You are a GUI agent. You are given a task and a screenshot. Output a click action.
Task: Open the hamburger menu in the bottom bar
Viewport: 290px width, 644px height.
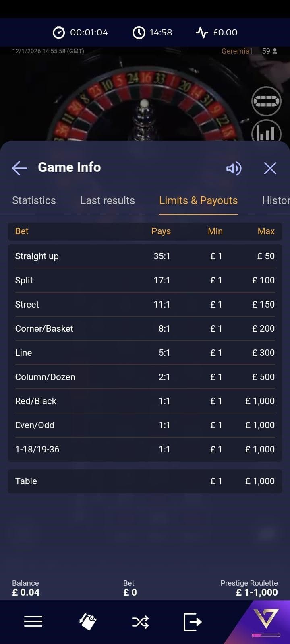(x=33, y=621)
